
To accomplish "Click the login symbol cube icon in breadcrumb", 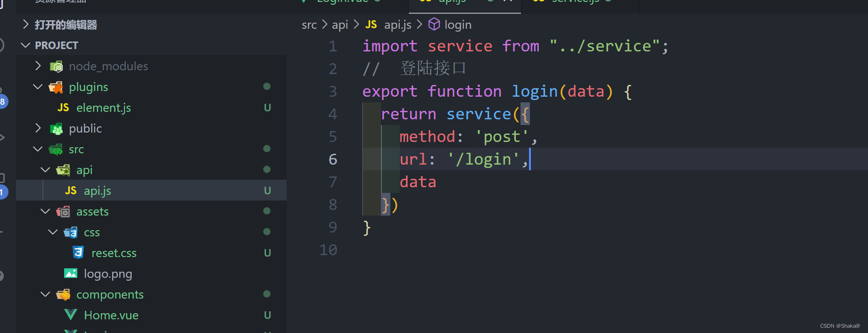I will tap(434, 25).
